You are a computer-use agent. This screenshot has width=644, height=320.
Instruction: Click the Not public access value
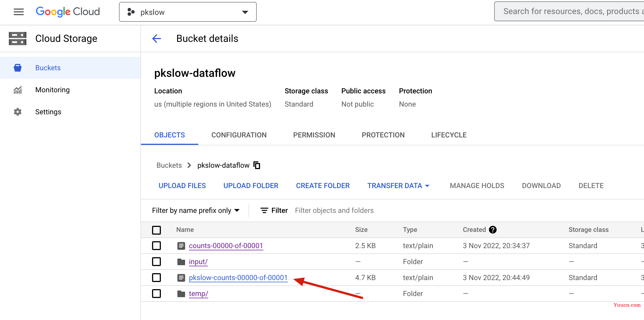point(358,104)
